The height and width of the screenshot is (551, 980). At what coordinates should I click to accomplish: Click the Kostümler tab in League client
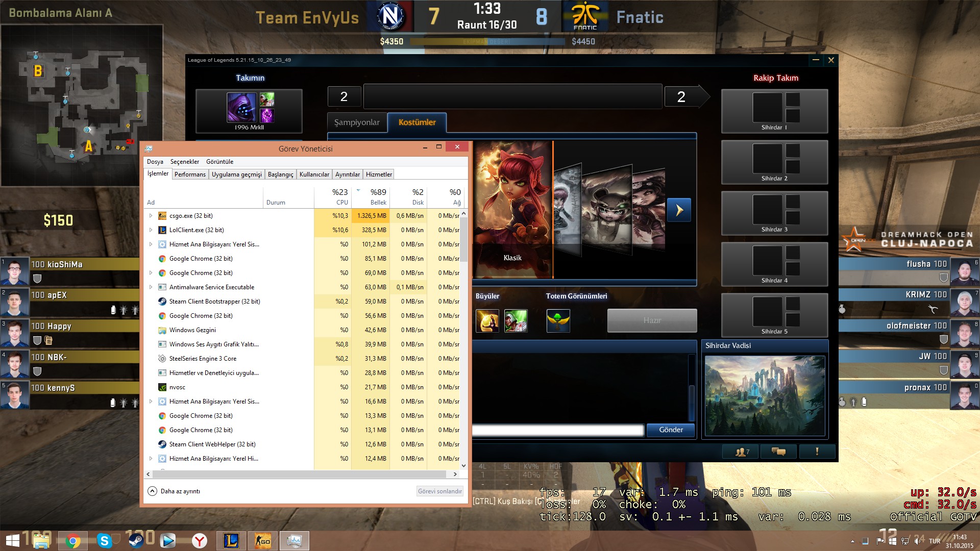pyautogui.click(x=418, y=122)
